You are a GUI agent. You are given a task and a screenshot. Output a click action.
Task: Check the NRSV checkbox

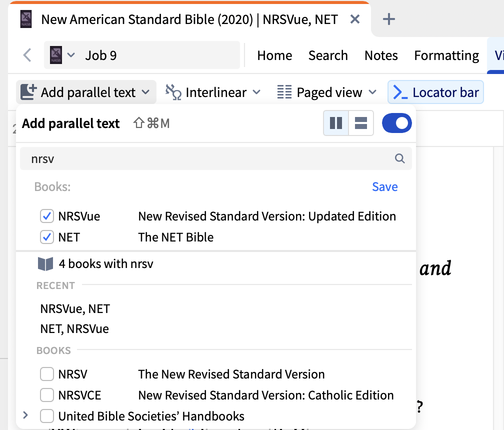point(47,374)
